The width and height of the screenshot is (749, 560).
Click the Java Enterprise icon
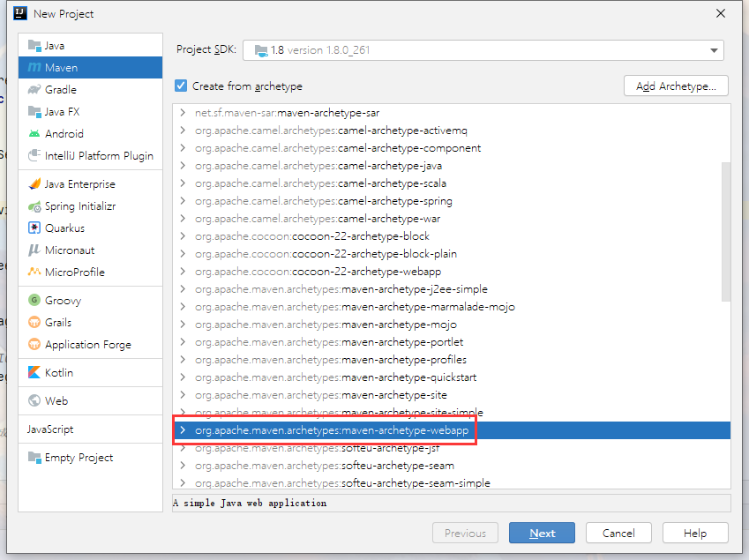click(34, 183)
